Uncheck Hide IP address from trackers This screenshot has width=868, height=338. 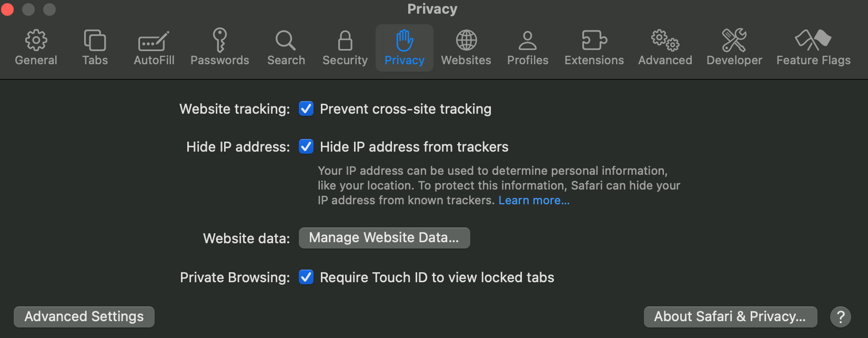click(306, 147)
